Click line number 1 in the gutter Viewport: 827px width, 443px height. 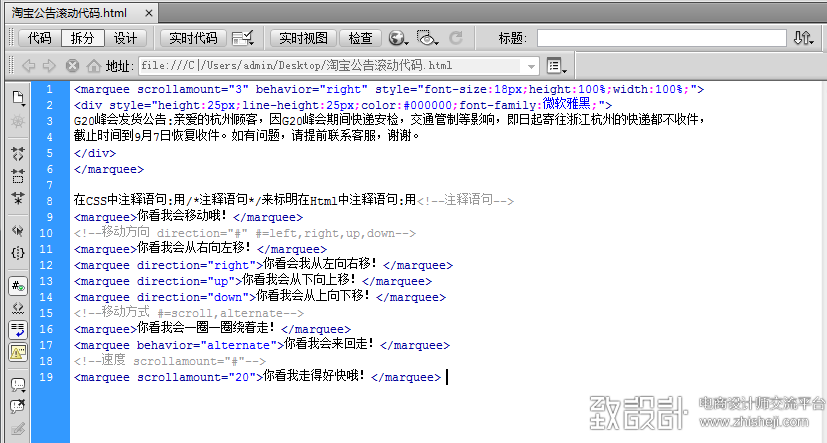point(49,89)
